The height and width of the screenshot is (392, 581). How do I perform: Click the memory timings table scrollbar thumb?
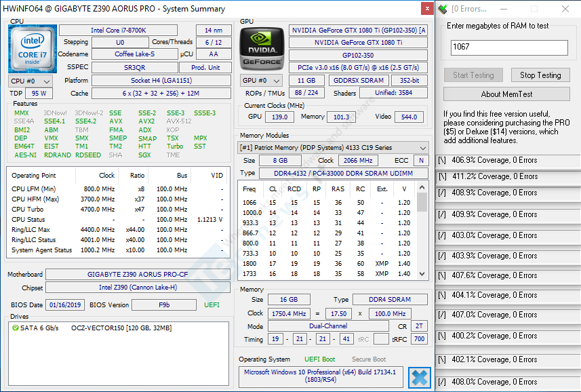(422, 202)
